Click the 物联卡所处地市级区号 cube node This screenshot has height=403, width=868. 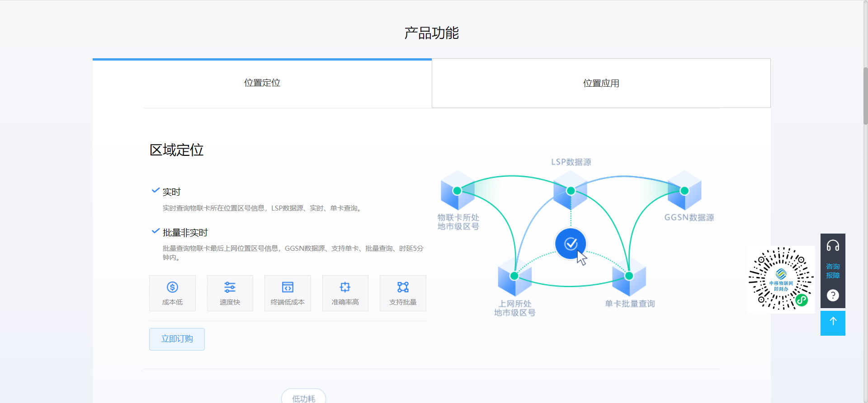click(x=458, y=190)
